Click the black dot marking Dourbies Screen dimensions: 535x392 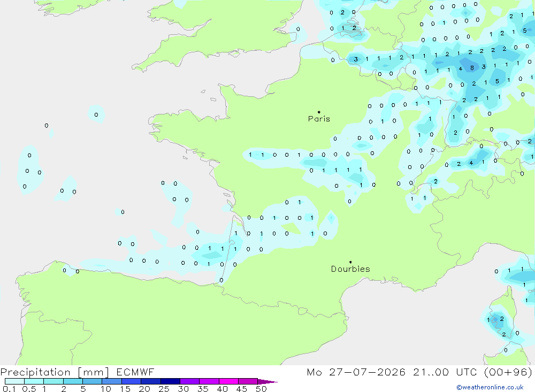point(350,262)
